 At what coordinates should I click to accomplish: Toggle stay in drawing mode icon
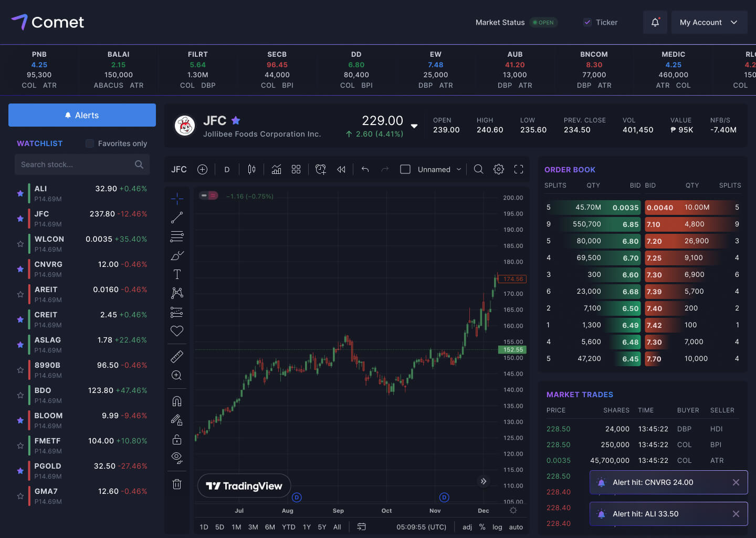tap(177, 420)
